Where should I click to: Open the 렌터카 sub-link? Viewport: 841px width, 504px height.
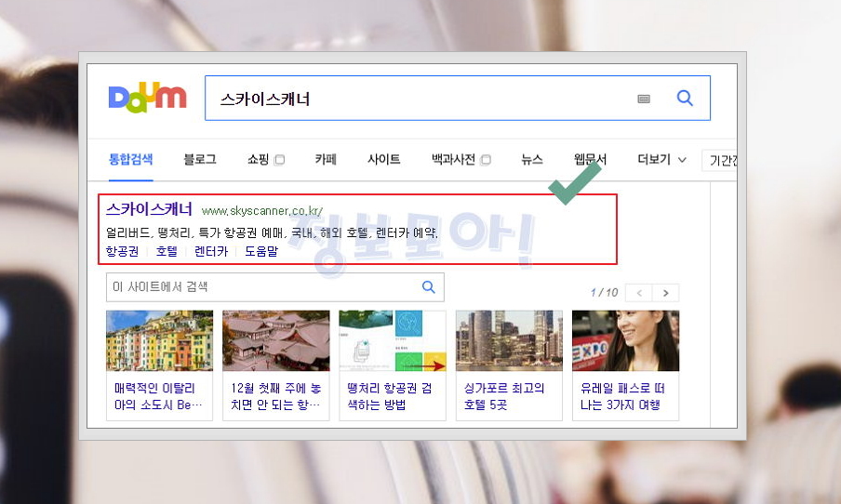[211, 251]
